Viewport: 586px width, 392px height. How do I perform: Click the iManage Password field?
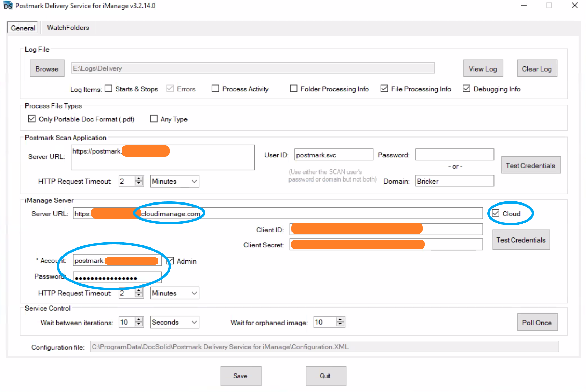click(x=117, y=278)
